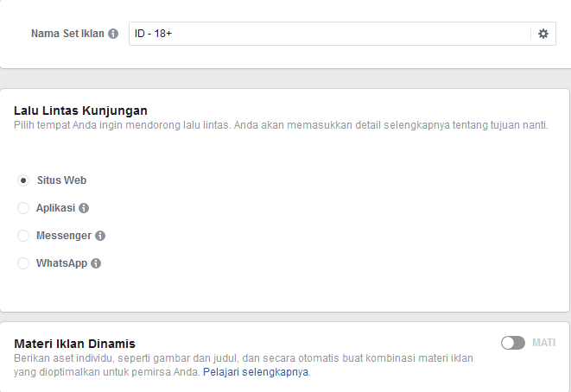571x392 pixels.
Task: Pick the Messenger radio option
Action: (x=23, y=236)
